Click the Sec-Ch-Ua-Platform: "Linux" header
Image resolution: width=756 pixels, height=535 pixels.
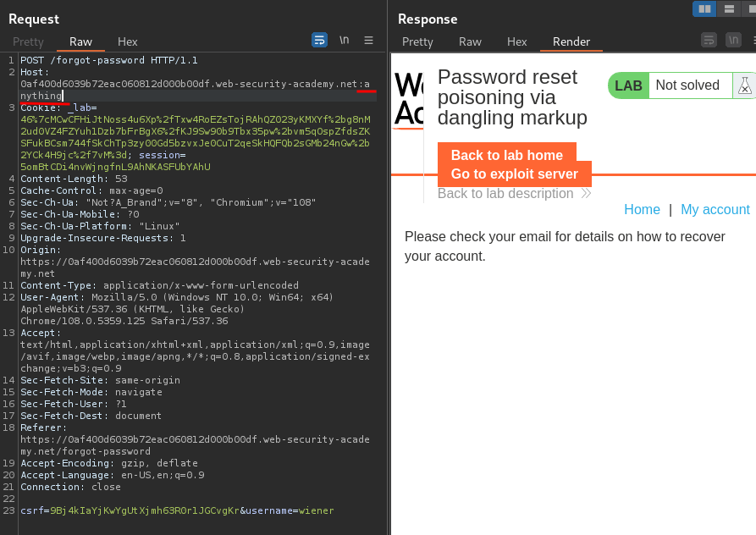[x=100, y=226]
